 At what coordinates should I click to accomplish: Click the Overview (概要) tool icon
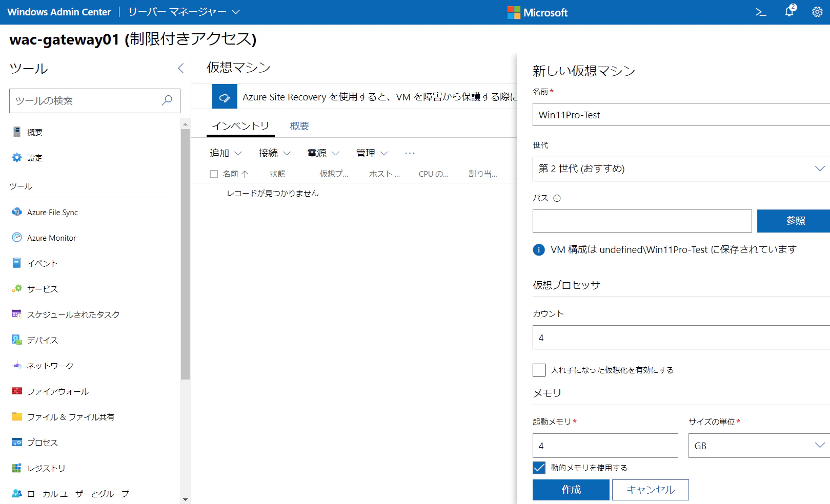click(17, 132)
